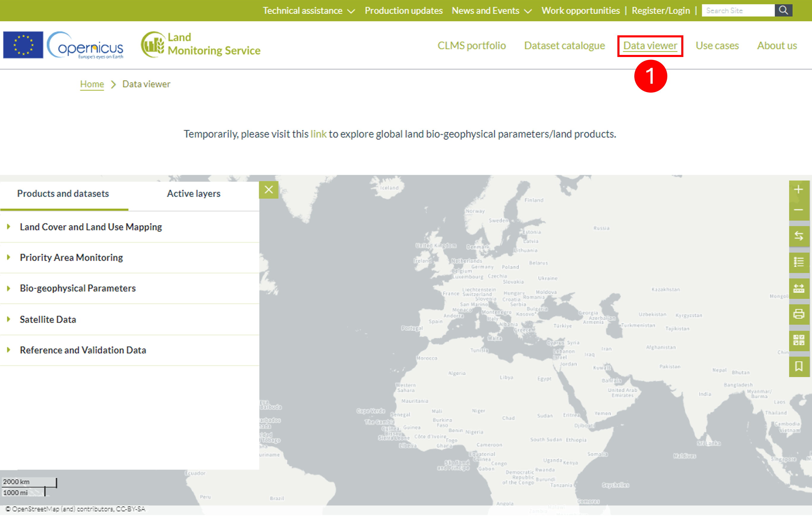Open the basemap gallery grid
The height and width of the screenshot is (516, 812).
coord(799,341)
